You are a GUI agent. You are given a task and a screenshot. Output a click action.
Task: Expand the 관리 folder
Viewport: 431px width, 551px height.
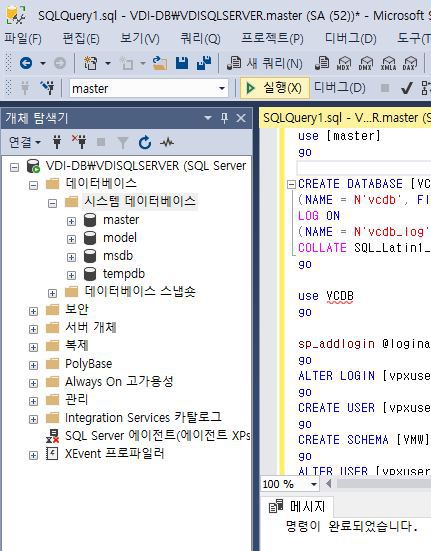(33, 401)
